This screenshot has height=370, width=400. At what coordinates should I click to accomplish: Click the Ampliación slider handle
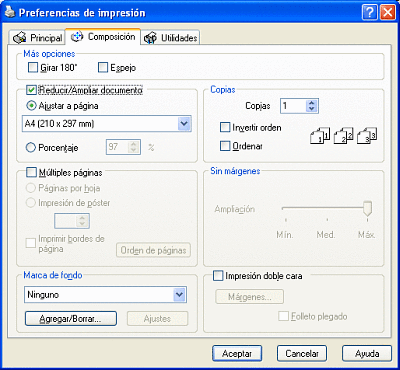click(367, 209)
